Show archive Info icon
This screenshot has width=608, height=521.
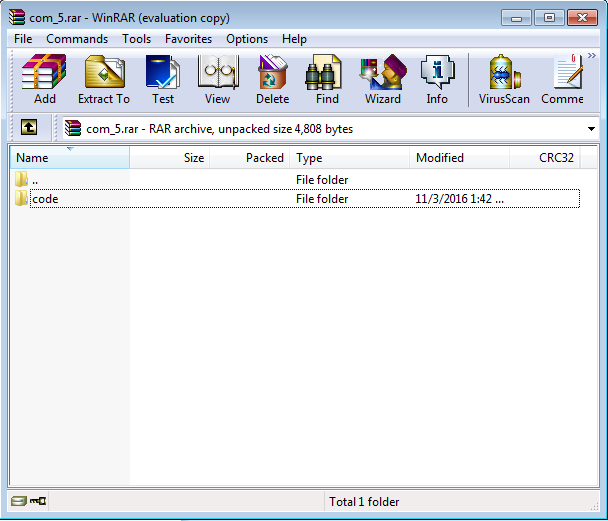click(437, 79)
